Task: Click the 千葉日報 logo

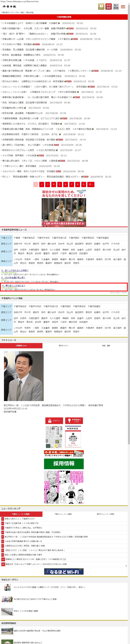Action: 9,6
